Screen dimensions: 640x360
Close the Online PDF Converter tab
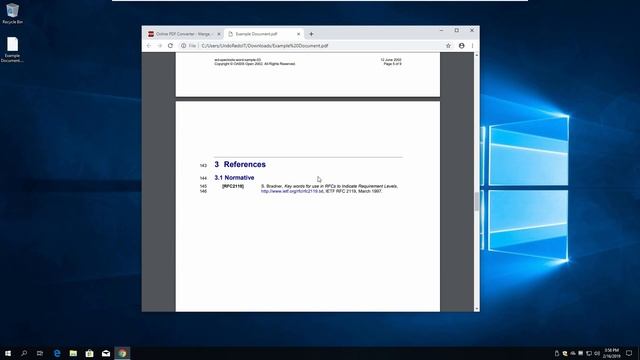pyautogui.click(x=219, y=34)
